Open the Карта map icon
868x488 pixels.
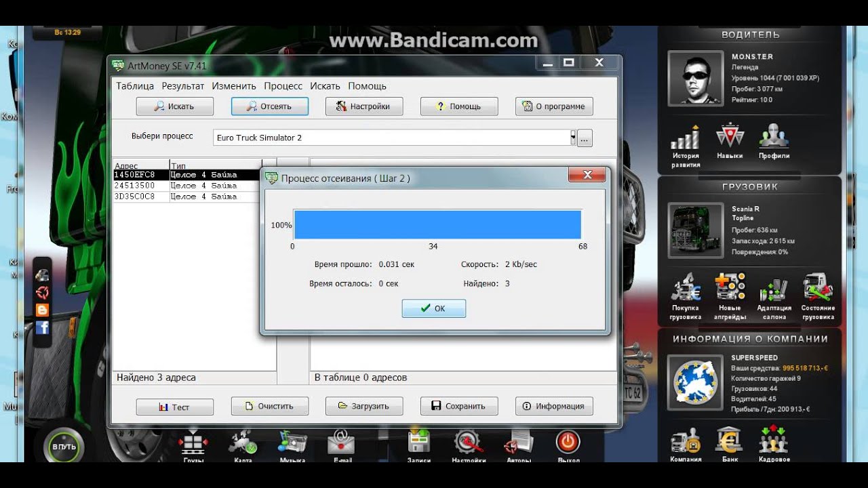pos(243,443)
